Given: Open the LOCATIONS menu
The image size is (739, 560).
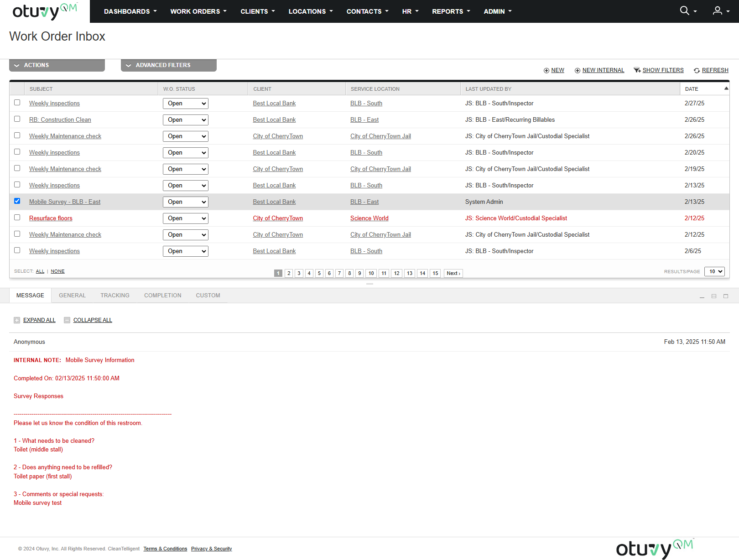Looking at the screenshot, I should tap(311, 11).
